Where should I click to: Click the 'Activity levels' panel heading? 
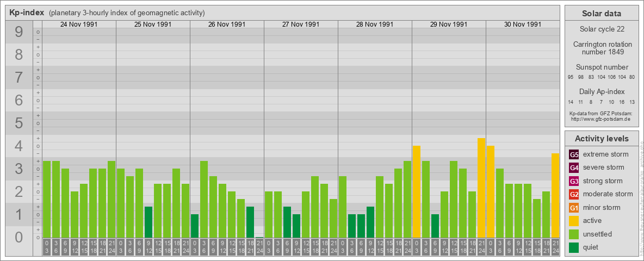tap(601, 139)
